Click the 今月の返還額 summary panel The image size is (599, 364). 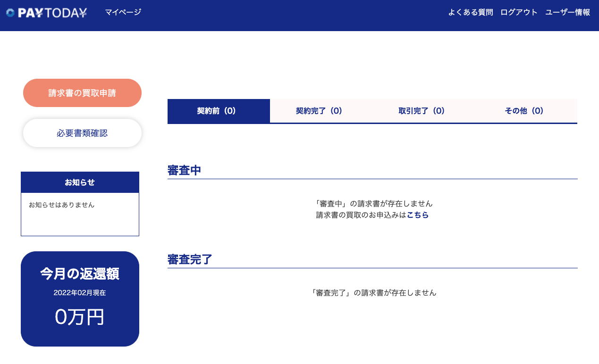tap(80, 273)
